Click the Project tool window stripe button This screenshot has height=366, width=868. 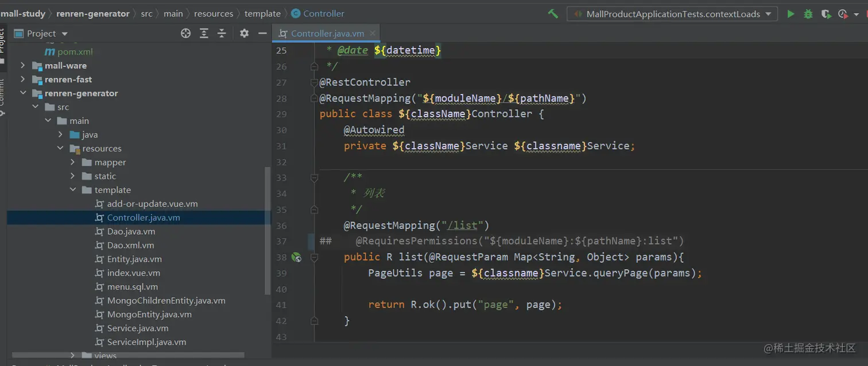pos(2,46)
